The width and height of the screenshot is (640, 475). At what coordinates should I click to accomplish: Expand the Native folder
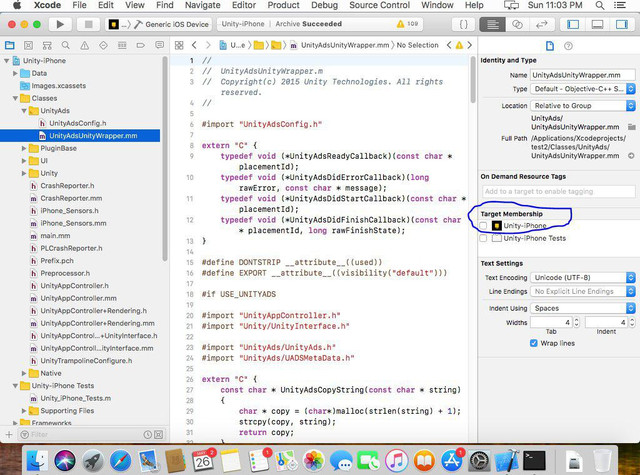[24, 373]
